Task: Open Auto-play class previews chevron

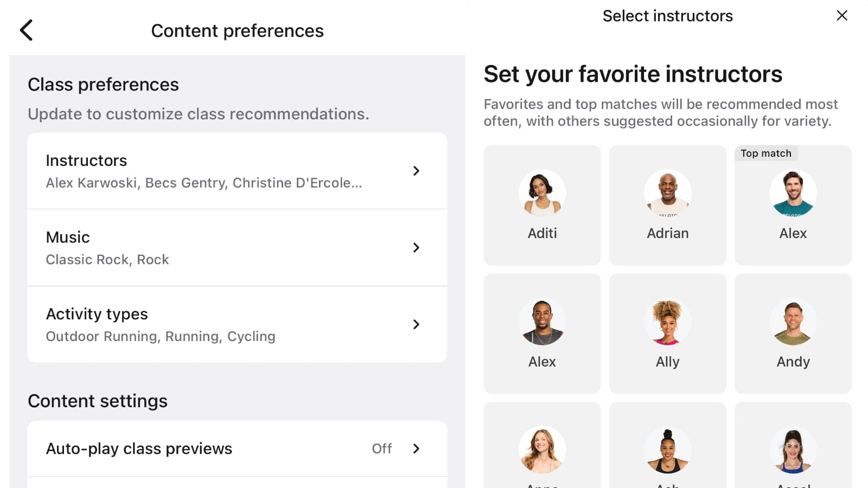Action: [x=416, y=448]
